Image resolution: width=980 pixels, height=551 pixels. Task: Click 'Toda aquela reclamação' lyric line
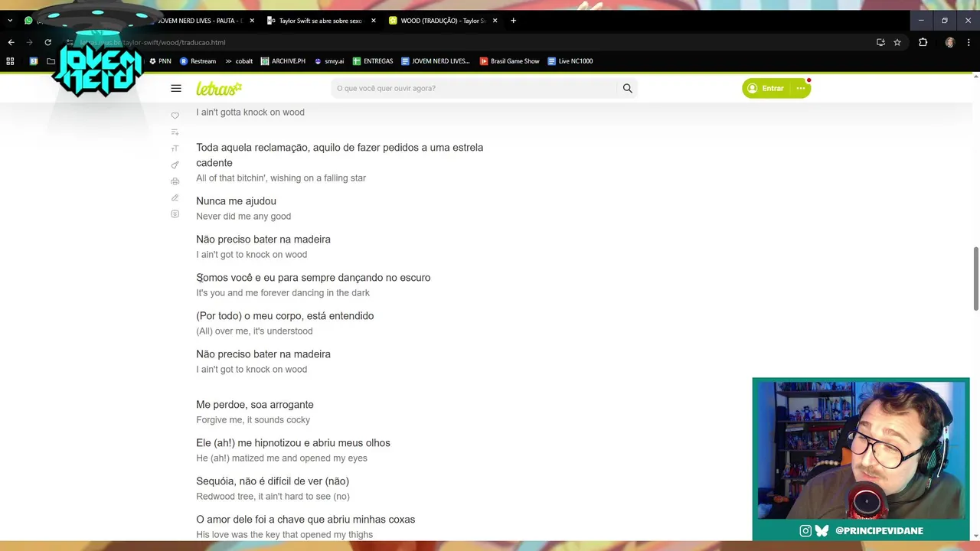click(x=340, y=155)
